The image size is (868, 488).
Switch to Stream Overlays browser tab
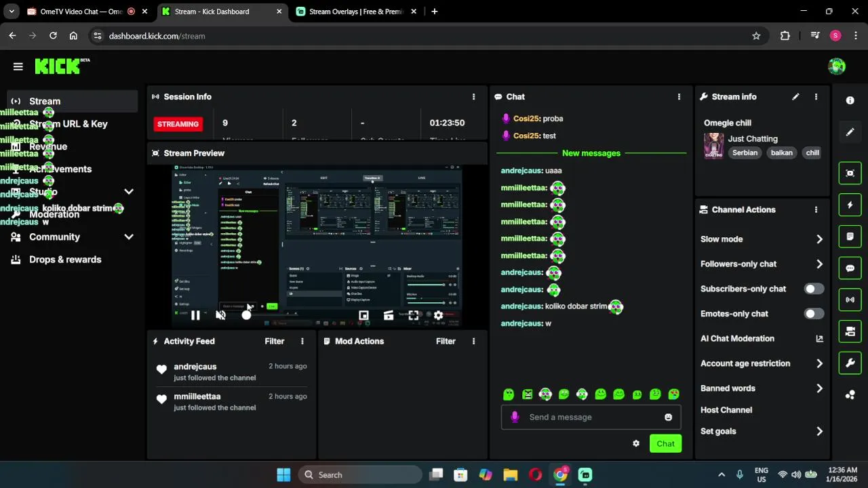click(356, 12)
